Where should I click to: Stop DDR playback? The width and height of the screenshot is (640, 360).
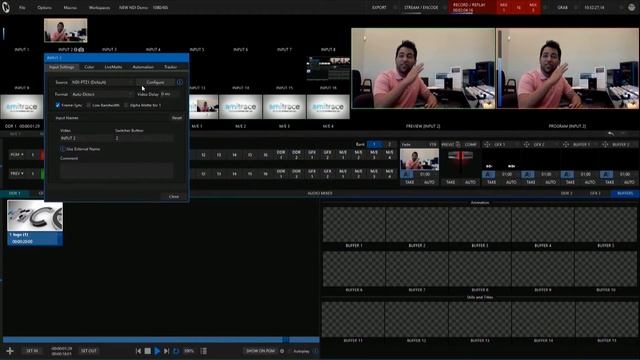pos(148,351)
